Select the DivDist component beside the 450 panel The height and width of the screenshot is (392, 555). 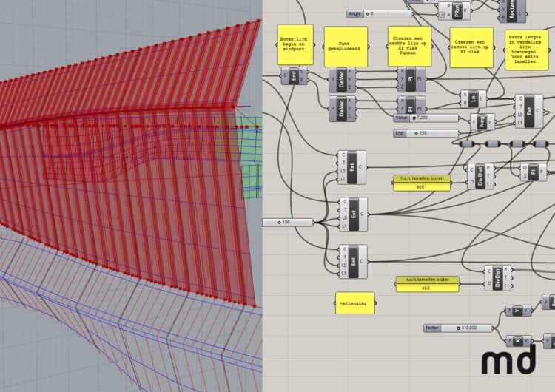(499, 277)
